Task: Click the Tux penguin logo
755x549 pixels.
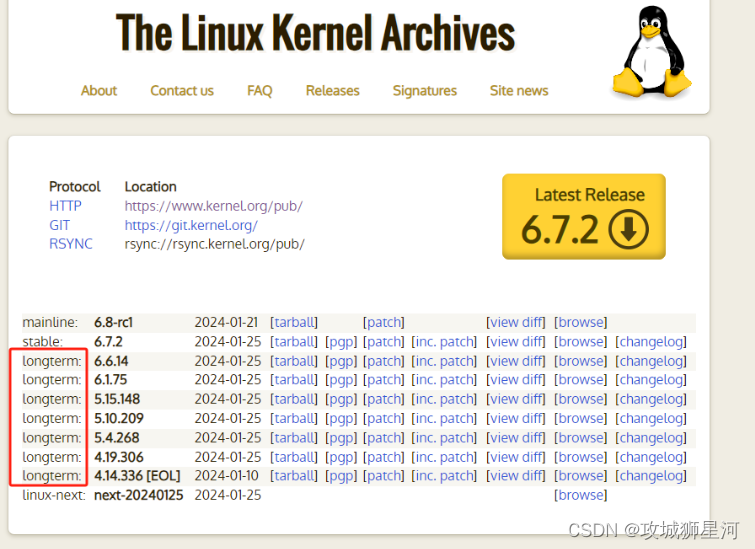Action: pyautogui.click(x=652, y=52)
